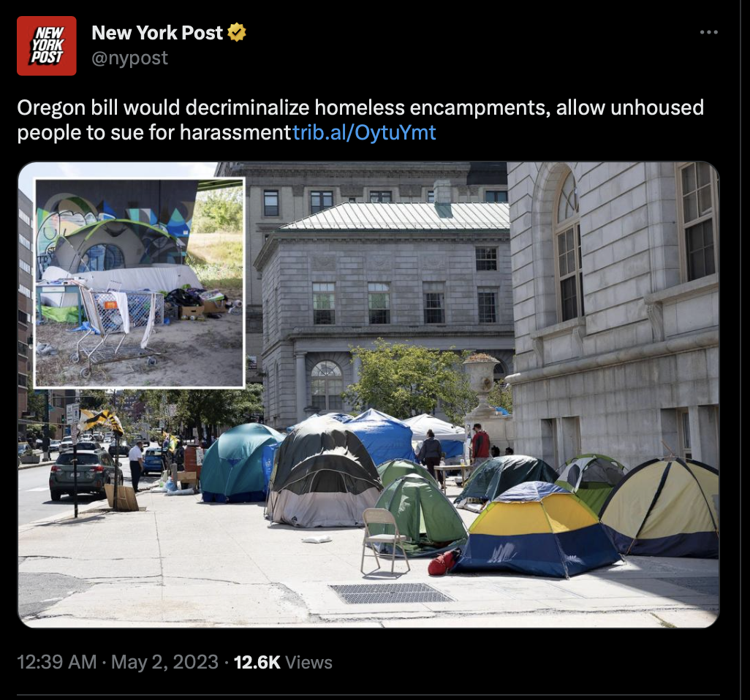
Task: Follow the trib.al/OytuYmt article link
Action: coord(364,132)
